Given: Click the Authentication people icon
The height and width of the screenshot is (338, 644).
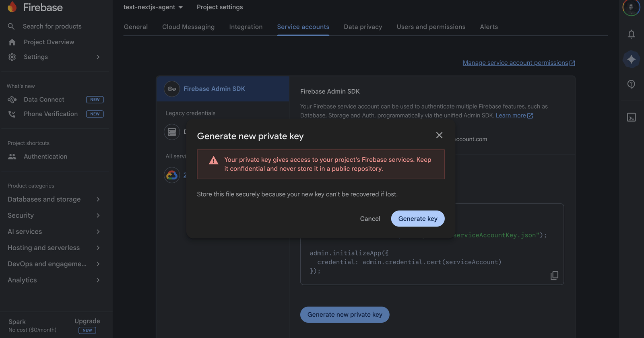Looking at the screenshot, I should pyautogui.click(x=12, y=157).
